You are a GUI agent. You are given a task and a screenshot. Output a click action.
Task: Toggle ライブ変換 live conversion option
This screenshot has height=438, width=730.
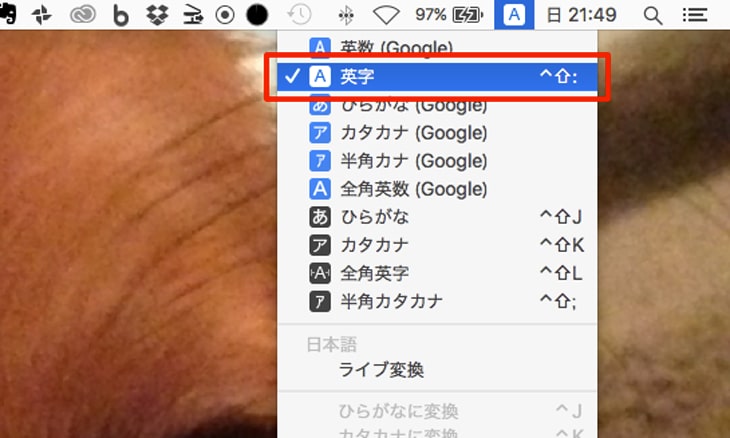pyautogui.click(x=381, y=370)
